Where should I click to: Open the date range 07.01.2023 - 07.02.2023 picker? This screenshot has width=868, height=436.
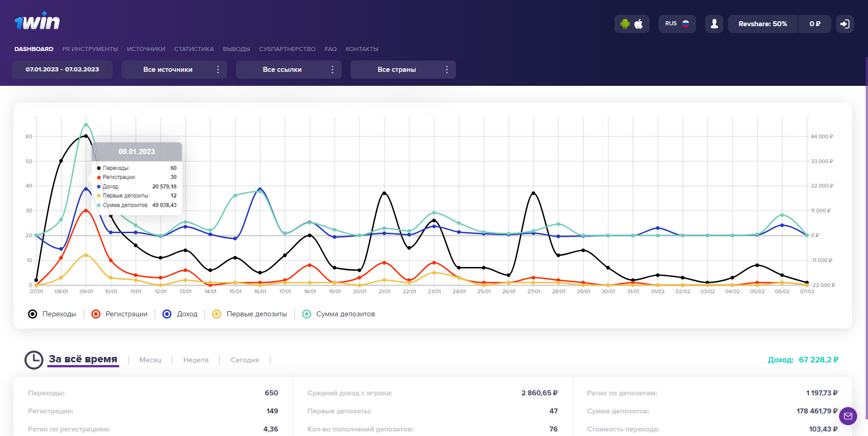pyautogui.click(x=62, y=70)
